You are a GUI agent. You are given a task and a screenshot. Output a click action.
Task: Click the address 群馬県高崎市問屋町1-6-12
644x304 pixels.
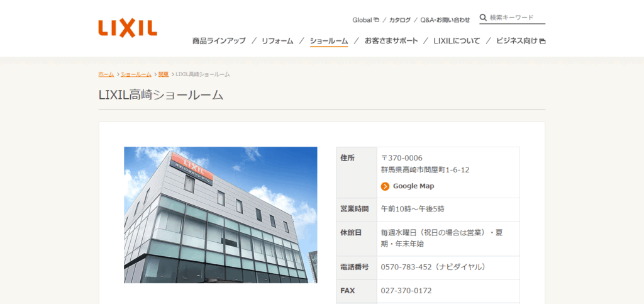425,170
